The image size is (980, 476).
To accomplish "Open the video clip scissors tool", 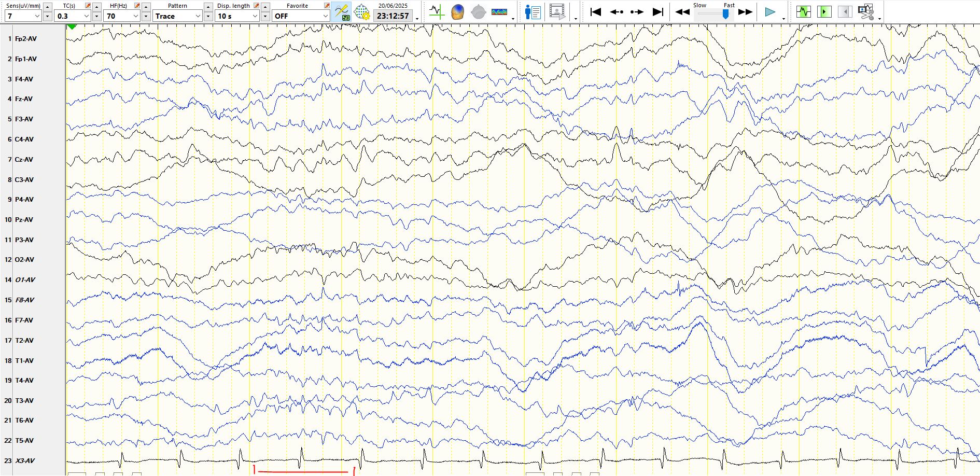I will pyautogui.click(x=866, y=11).
